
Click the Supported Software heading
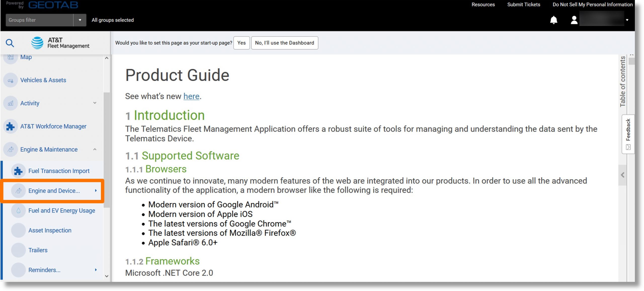click(182, 156)
